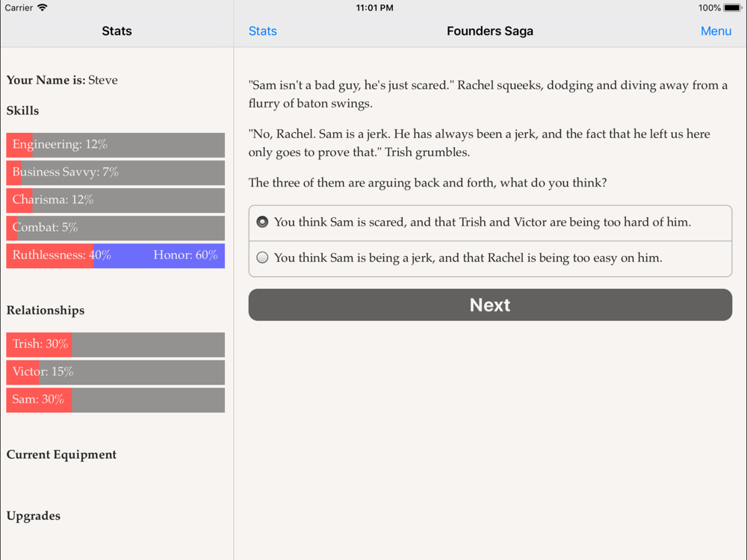
Task: Click the 11:01 PM clock
Action: point(374,7)
